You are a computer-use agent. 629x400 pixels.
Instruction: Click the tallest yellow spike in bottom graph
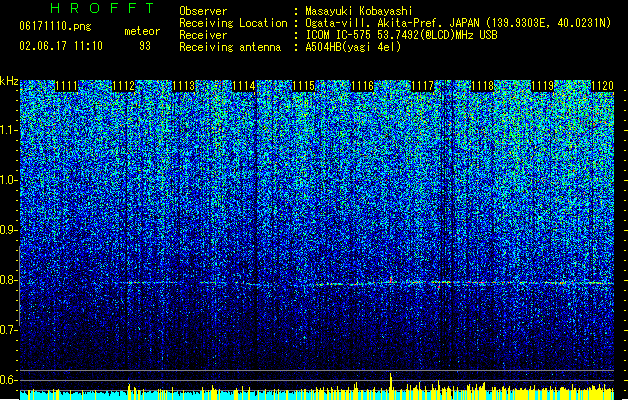click(391, 386)
